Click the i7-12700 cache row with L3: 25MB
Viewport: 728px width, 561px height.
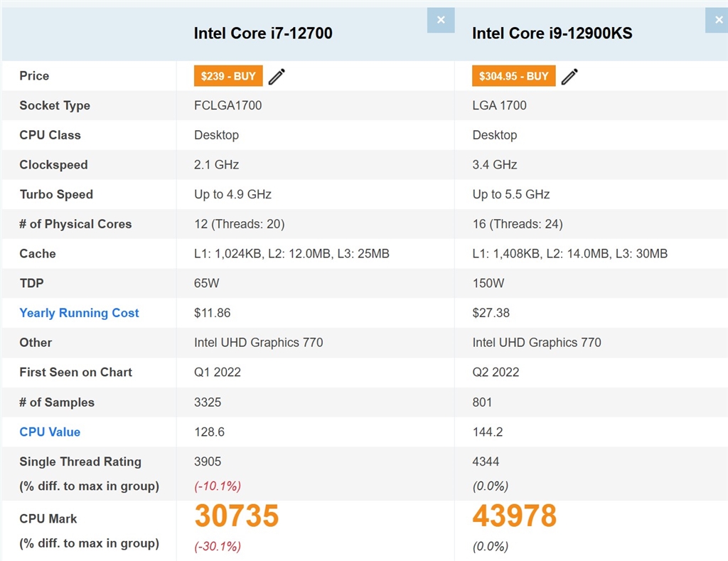pyautogui.click(x=291, y=254)
